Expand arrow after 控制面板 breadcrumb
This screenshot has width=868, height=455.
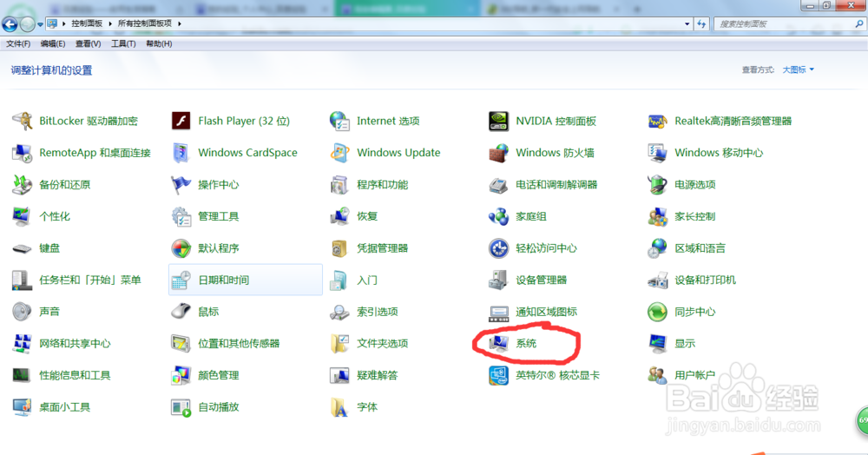110,23
